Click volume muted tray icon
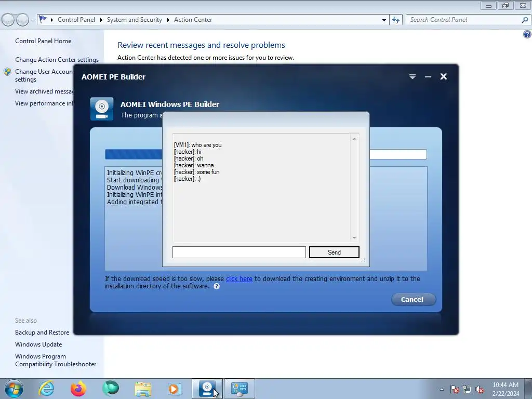Viewport: 532px width, 399px height. (x=480, y=389)
